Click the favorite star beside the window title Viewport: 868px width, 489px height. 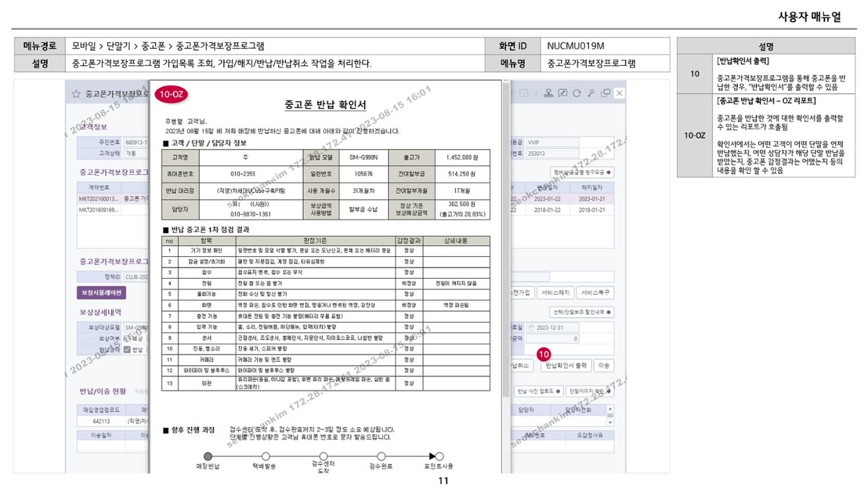(77, 94)
